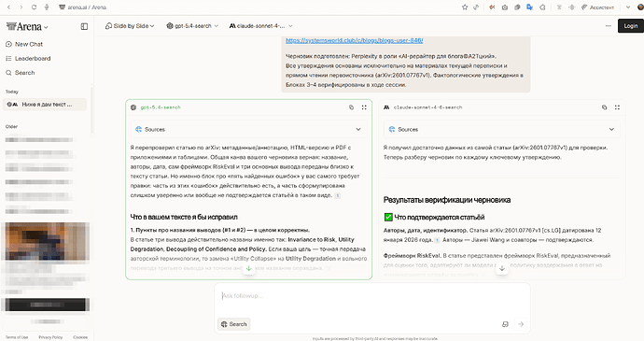This screenshot has height=341, width=644.
Task: Open today's chat 'Ниже я дам текст ...'
Action: click(x=45, y=105)
